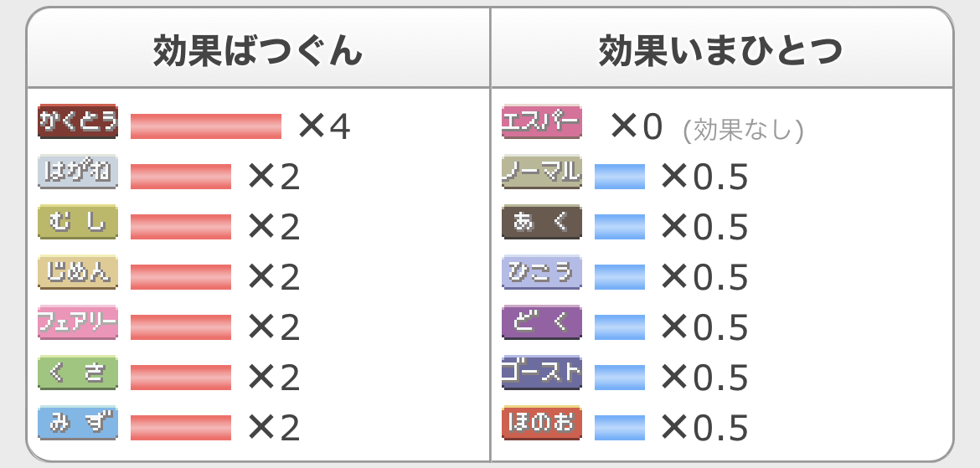Open the ひこう (Flying) type badge
The width and height of the screenshot is (980, 468).
[x=541, y=272]
